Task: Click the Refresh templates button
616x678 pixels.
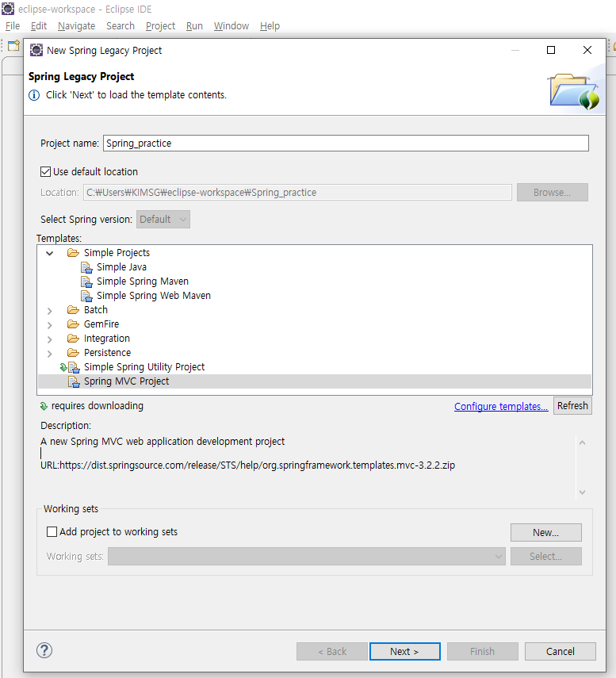Action: (572, 406)
